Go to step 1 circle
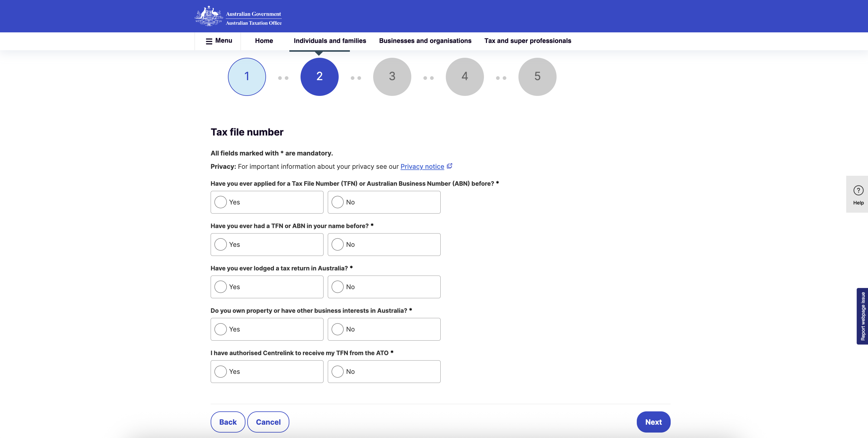Image resolution: width=868 pixels, height=438 pixels. tap(247, 77)
